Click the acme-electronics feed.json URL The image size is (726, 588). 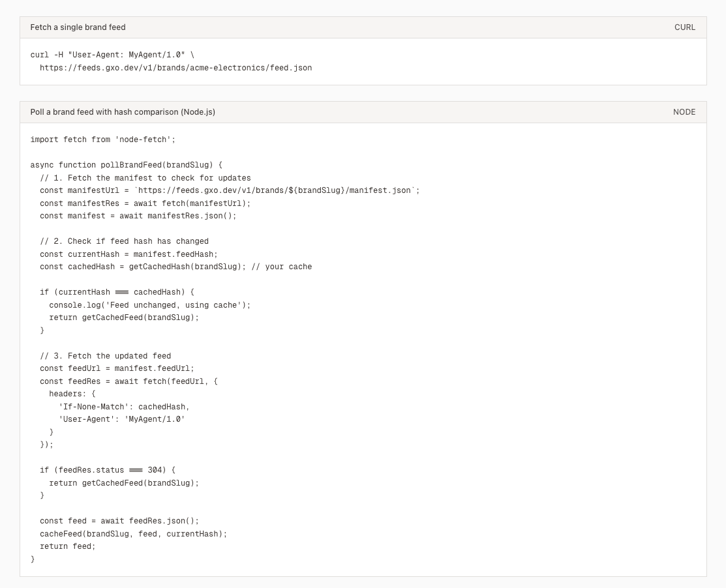click(176, 68)
